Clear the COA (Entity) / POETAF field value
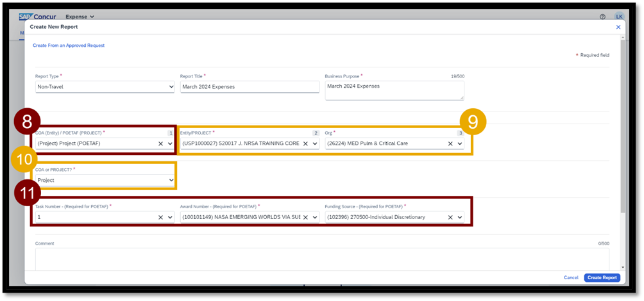 (160, 143)
